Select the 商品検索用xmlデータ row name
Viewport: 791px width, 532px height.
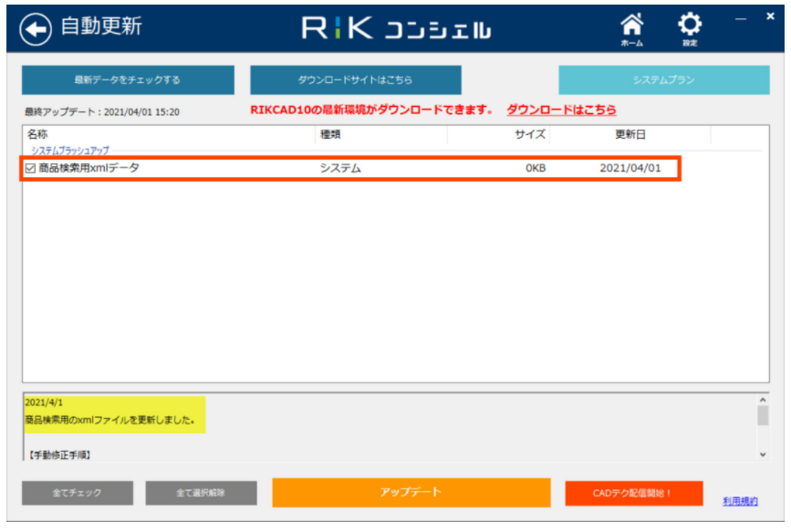coord(88,168)
